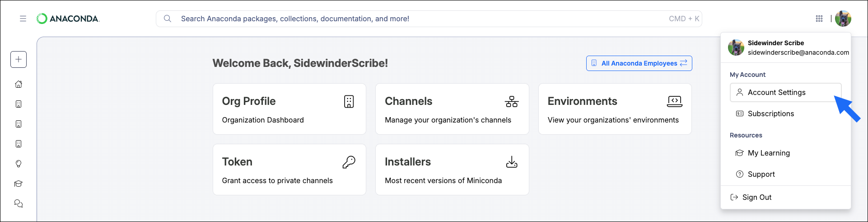868x222 pixels.
Task: Focus the Anaconda packages search field
Action: [x=429, y=19]
